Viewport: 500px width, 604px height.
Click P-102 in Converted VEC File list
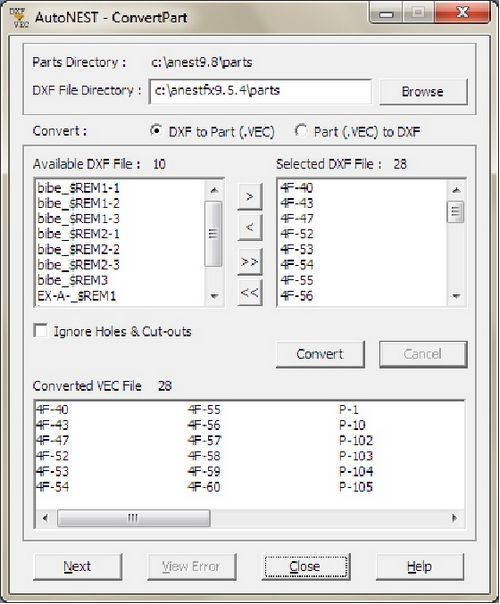click(x=356, y=440)
